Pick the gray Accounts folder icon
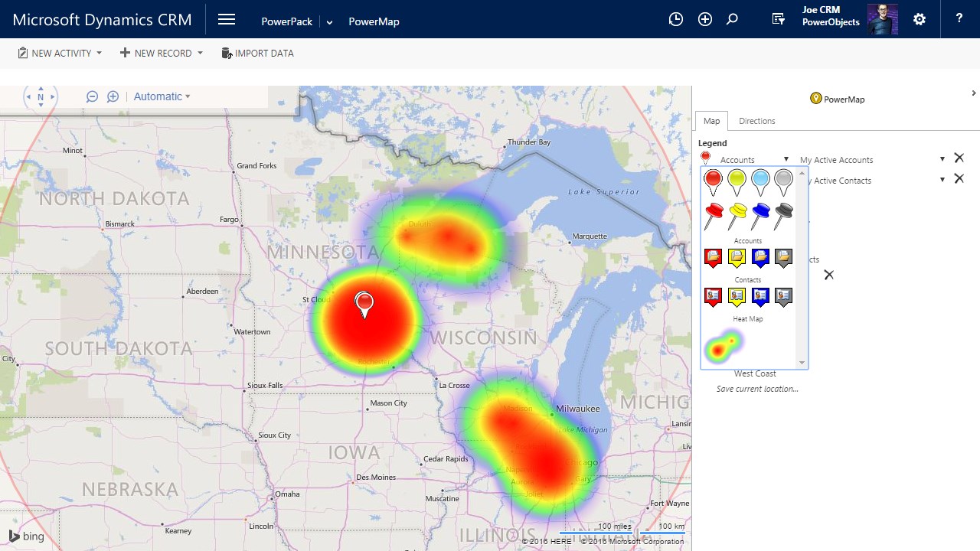 coord(783,259)
